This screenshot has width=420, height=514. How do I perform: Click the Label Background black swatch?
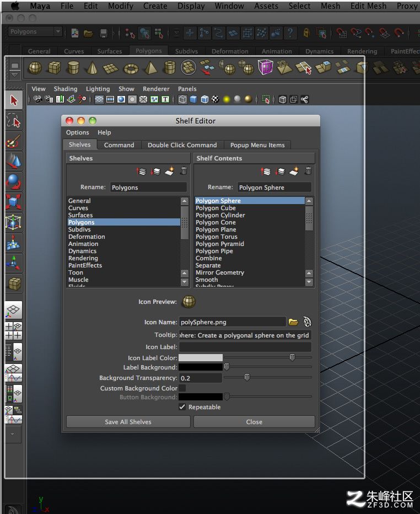click(201, 367)
